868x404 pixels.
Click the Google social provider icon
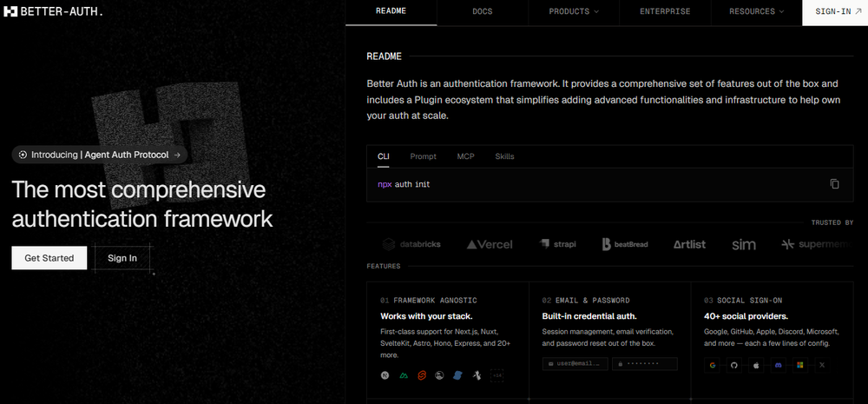tap(713, 365)
